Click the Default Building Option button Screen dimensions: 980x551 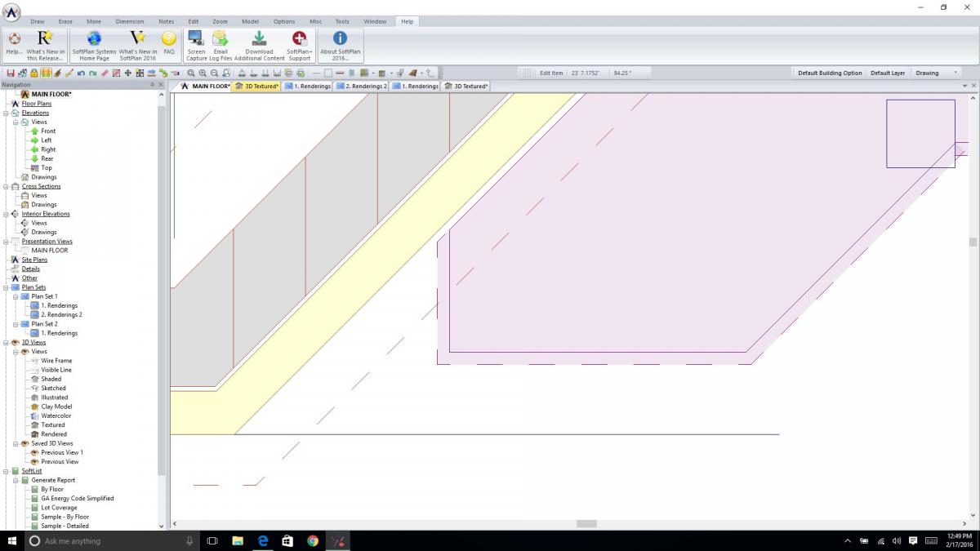829,73
